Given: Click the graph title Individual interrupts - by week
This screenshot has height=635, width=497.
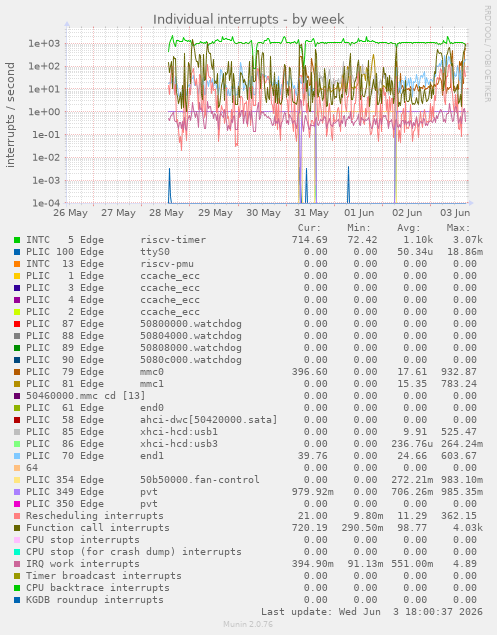Looking at the screenshot, I should 248,19.
